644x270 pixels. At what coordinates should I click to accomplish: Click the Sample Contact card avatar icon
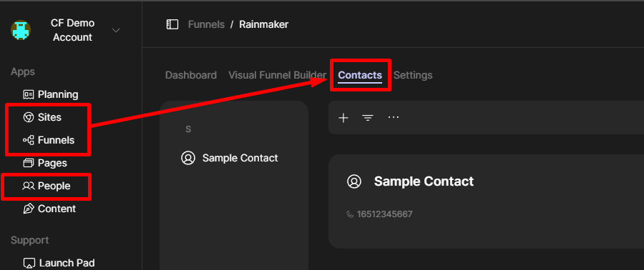[x=354, y=181]
